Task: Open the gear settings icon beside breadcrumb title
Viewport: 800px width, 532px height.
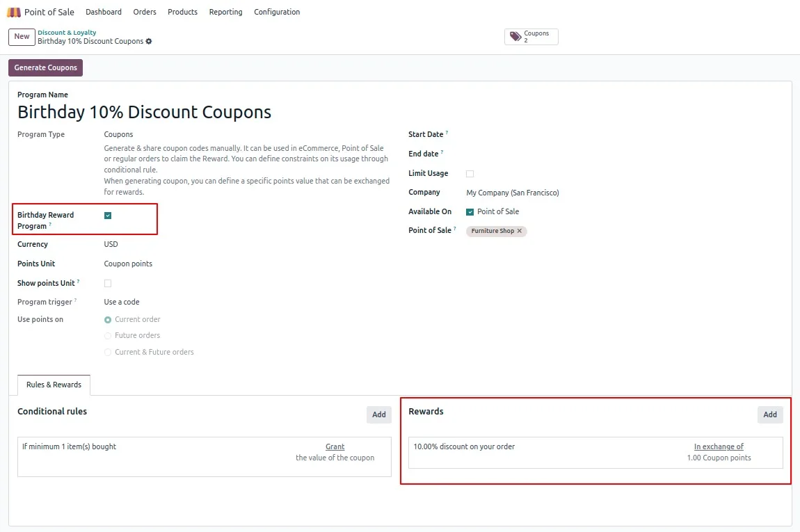Action: pyautogui.click(x=149, y=41)
